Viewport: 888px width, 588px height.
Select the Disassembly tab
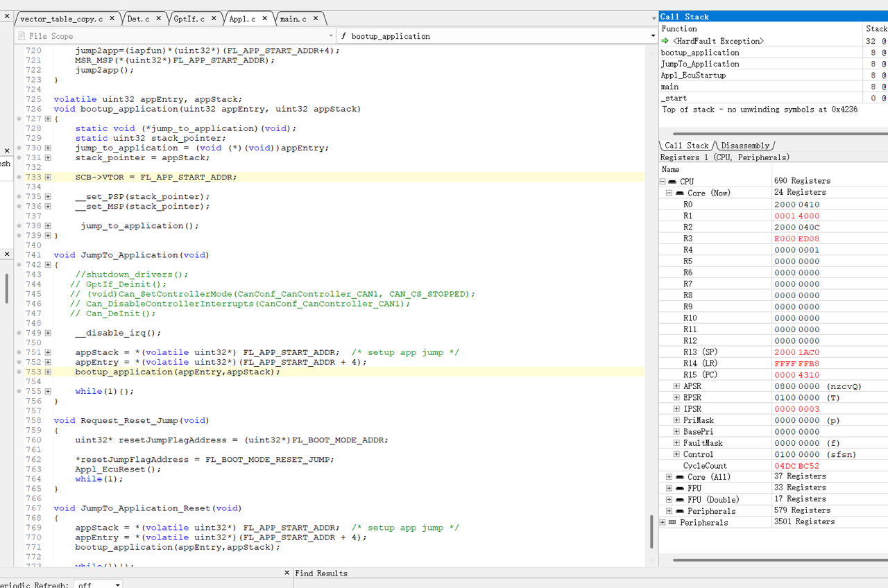point(745,146)
